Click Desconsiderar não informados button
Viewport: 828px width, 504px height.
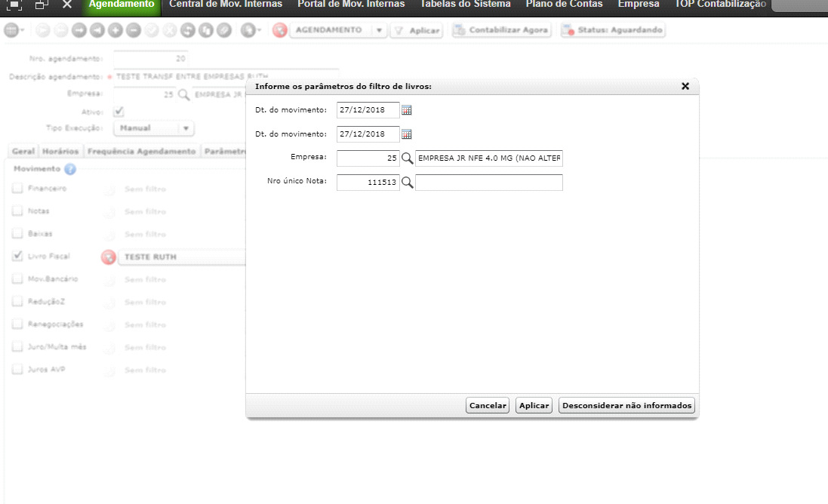coord(626,406)
